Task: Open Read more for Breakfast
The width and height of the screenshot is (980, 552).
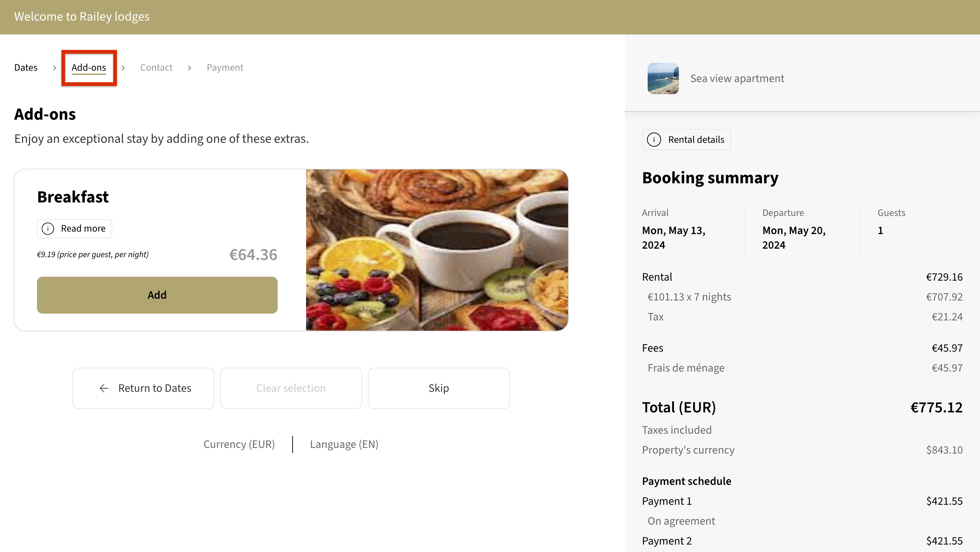Action: coord(75,228)
